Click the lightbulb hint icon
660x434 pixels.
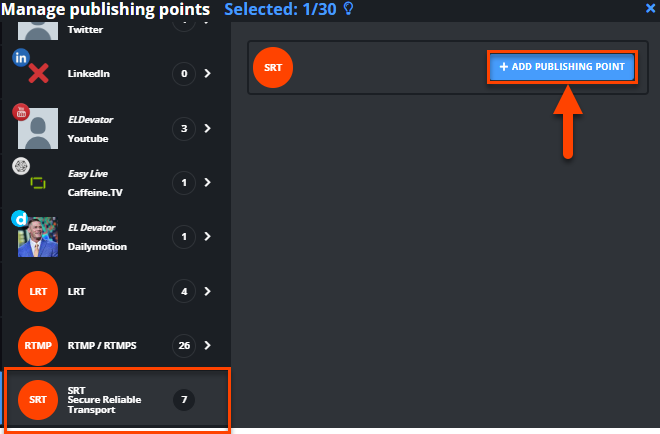point(349,8)
